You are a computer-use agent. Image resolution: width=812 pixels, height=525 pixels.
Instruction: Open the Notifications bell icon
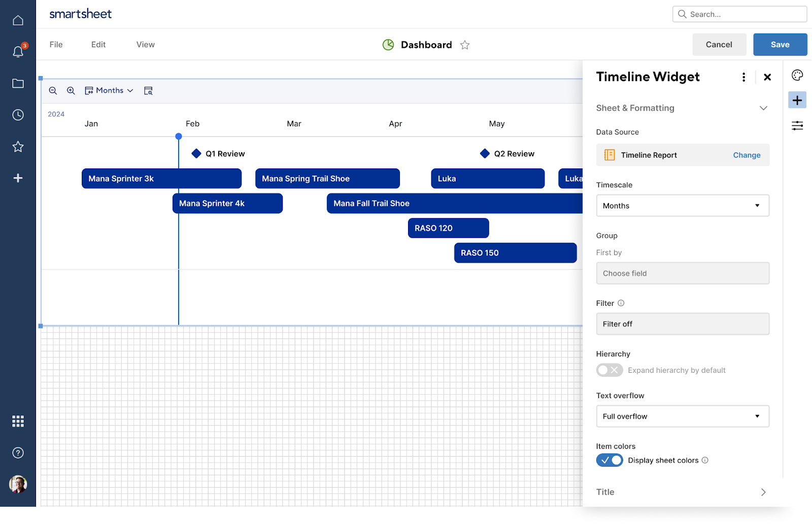coord(18,51)
